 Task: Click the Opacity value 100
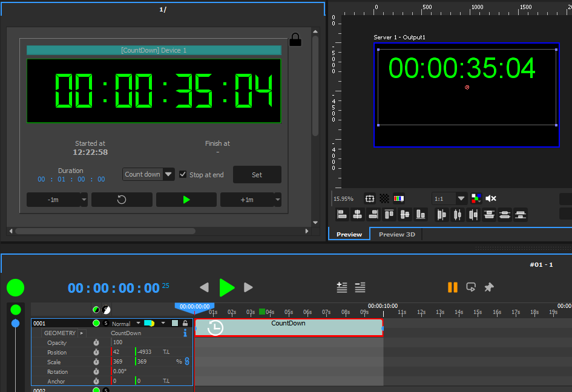(x=117, y=342)
